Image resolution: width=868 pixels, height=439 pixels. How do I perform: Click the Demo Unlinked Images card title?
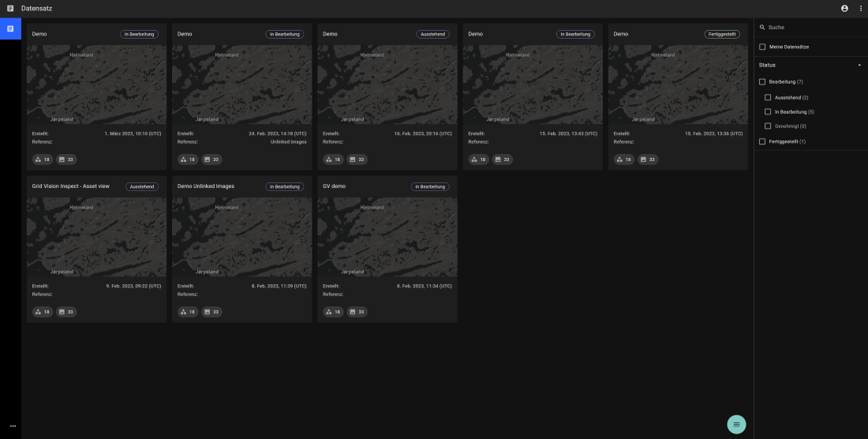pyautogui.click(x=206, y=186)
